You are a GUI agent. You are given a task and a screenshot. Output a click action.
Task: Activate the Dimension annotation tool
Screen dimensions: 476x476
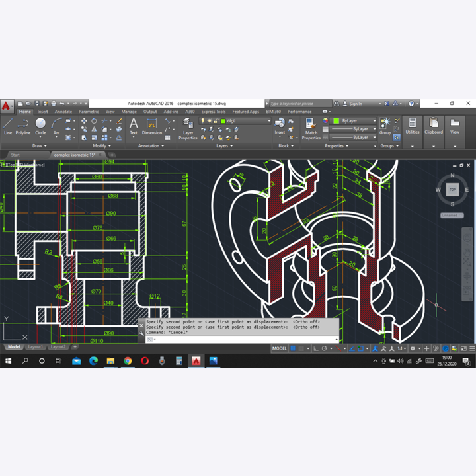pyautogui.click(x=152, y=126)
